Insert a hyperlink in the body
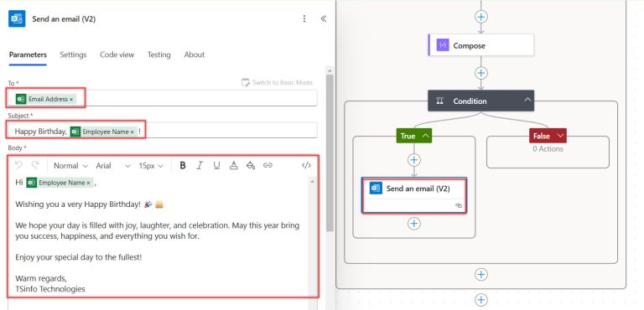 click(267, 165)
